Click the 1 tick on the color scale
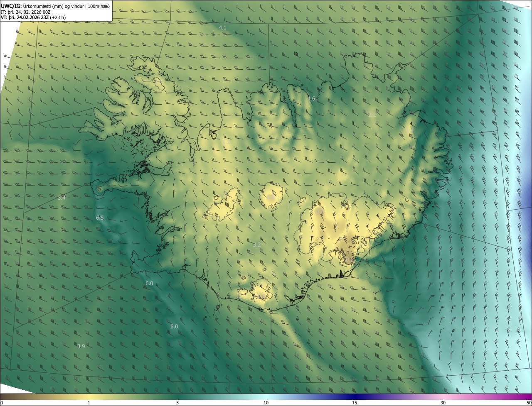The width and height of the screenshot is (532, 406). coord(89,403)
